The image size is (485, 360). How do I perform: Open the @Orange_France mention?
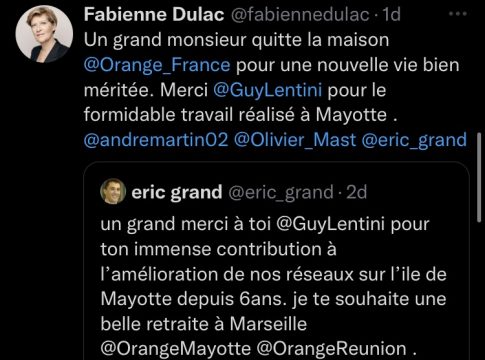pos(157,65)
